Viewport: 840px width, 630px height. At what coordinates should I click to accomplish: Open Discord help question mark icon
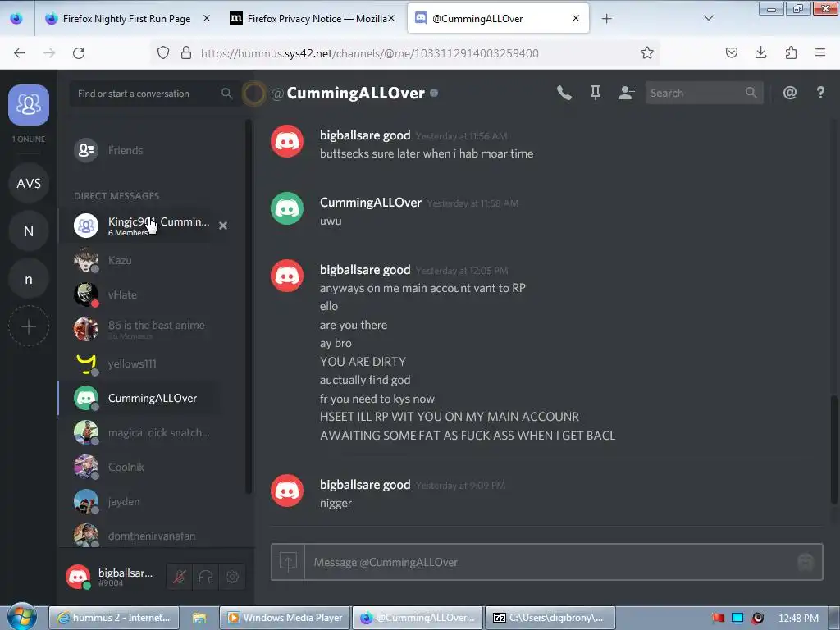820,94
